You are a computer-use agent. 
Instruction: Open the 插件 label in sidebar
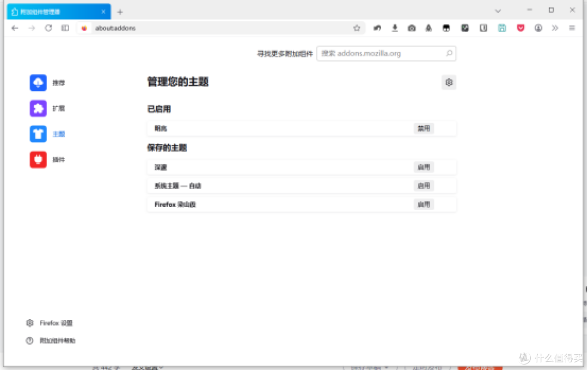pos(59,159)
